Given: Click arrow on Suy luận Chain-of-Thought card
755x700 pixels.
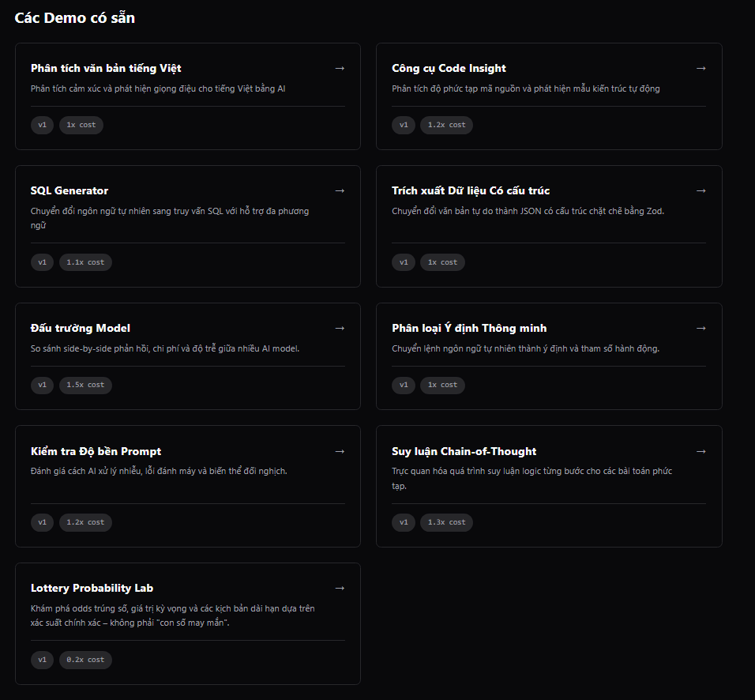Looking at the screenshot, I should [701, 451].
